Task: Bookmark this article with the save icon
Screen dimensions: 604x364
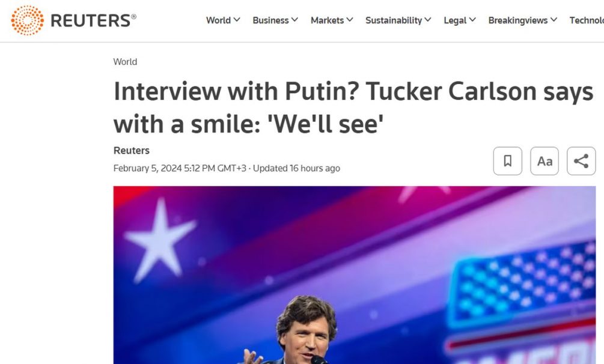Action: (x=508, y=161)
